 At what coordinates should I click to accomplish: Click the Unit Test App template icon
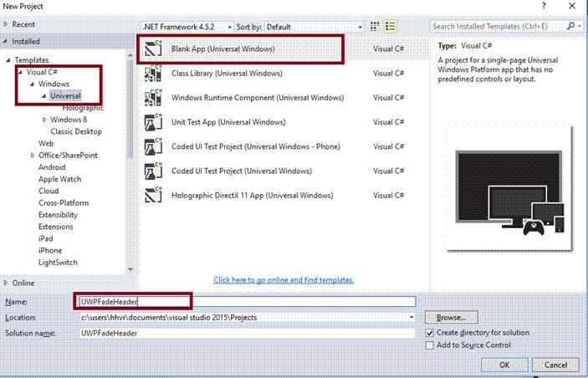(x=153, y=122)
